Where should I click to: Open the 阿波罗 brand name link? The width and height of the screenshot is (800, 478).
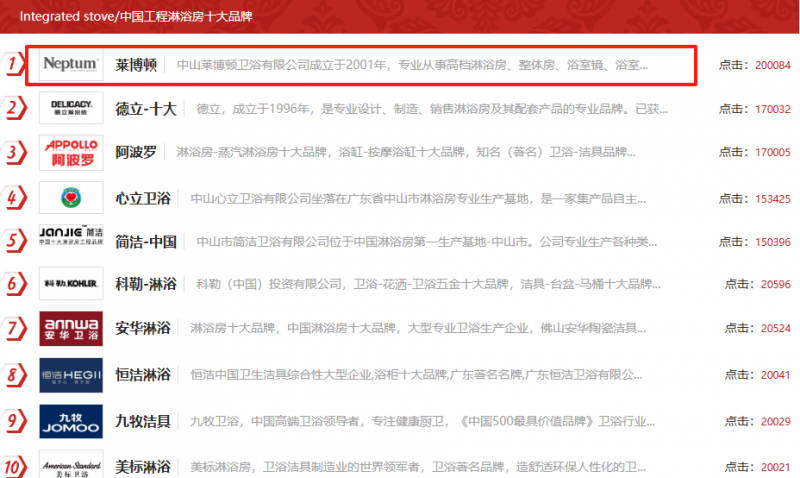[x=136, y=152]
